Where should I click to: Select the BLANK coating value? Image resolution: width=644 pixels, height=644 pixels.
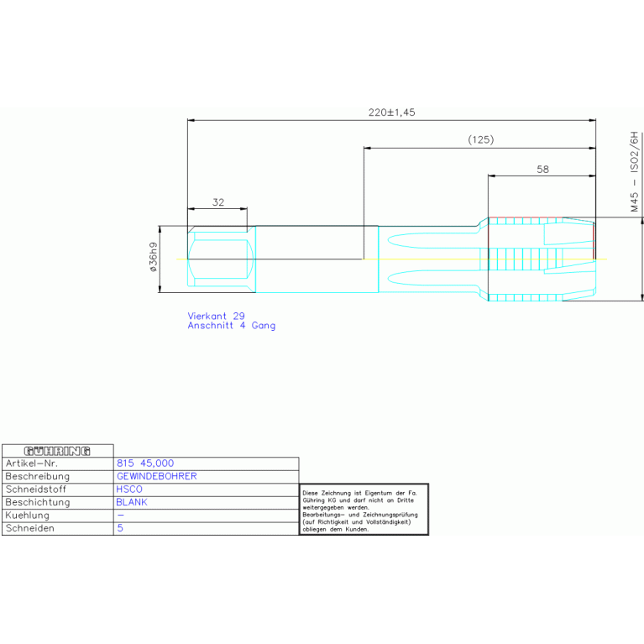click(x=134, y=502)
